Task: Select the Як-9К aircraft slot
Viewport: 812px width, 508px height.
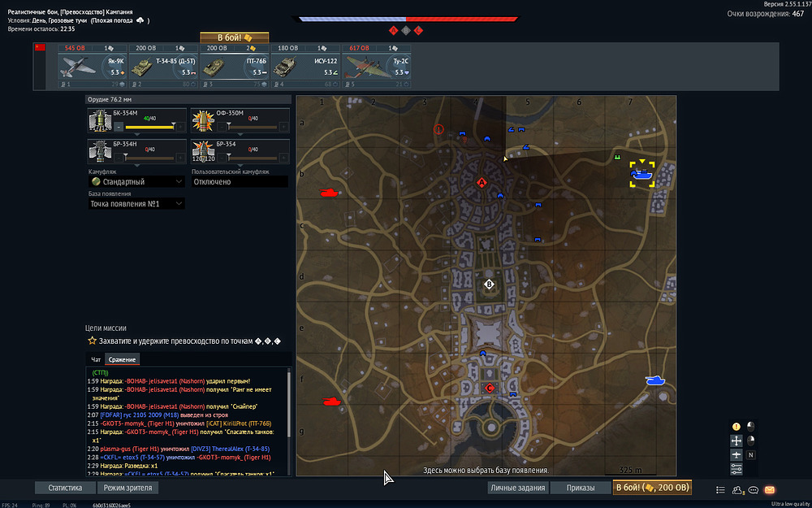Action: point(93,67)
